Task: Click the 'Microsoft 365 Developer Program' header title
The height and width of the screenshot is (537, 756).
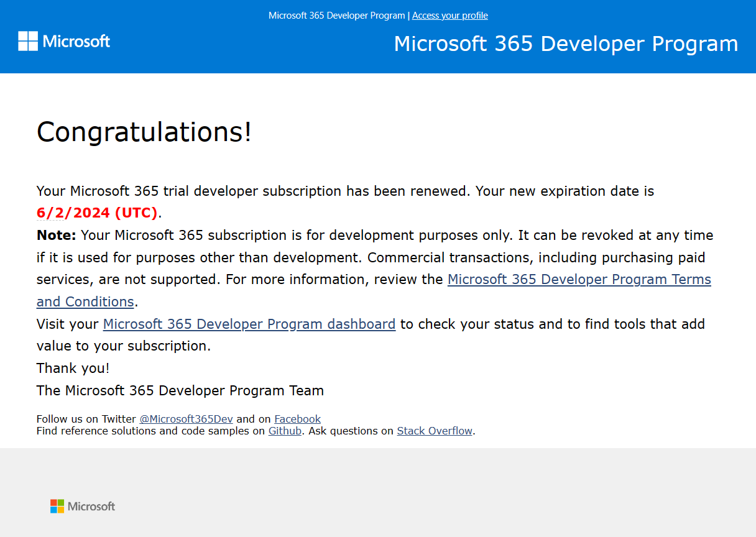Action: 566,44
